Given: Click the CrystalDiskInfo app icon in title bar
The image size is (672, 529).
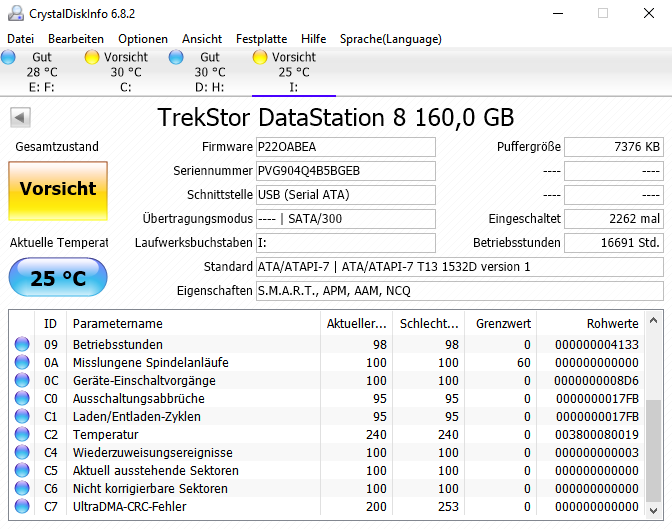Looking at the screenshot, I should pos(16,13).
